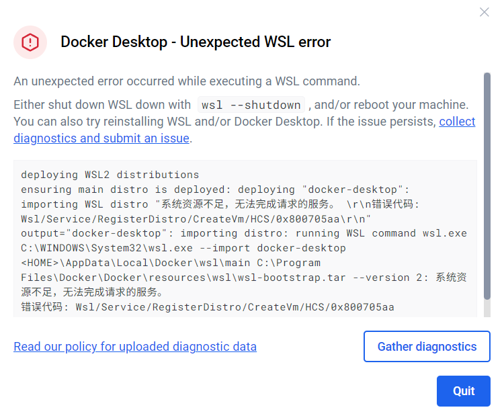This screenshot has height=420, width=504.
Task: Click the 'output="docker-desktop": importing distro' line
Action: (244, 233)
